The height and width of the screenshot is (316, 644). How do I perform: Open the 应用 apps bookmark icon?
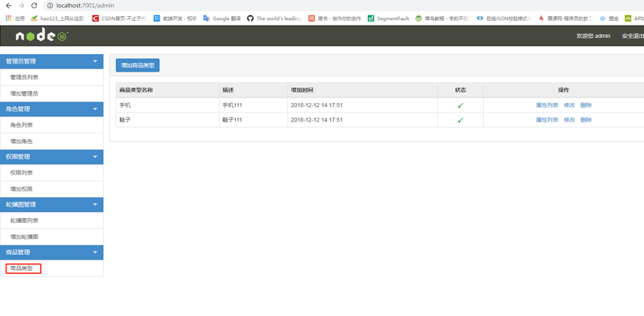15,18
